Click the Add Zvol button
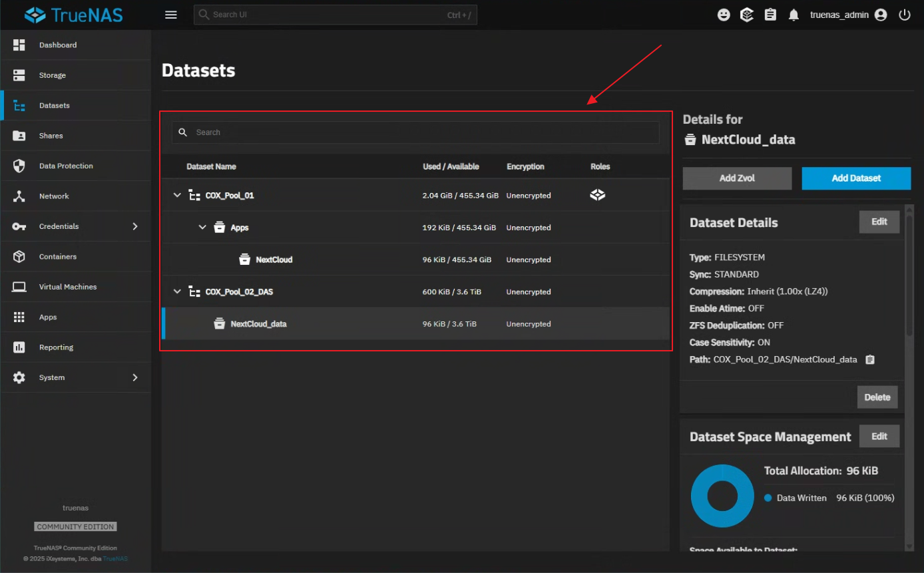Screen dimensions: 924x573 coord(737,178)
